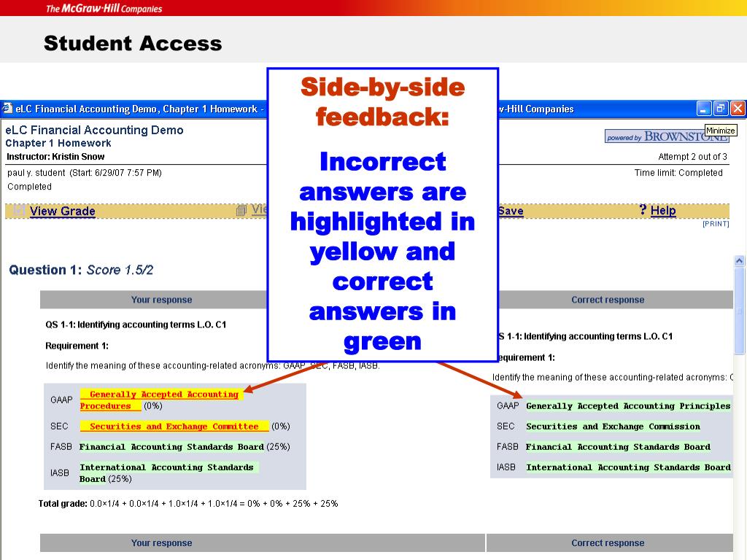Click the McGraw-Hill Companies banner logo

[104, 8]
